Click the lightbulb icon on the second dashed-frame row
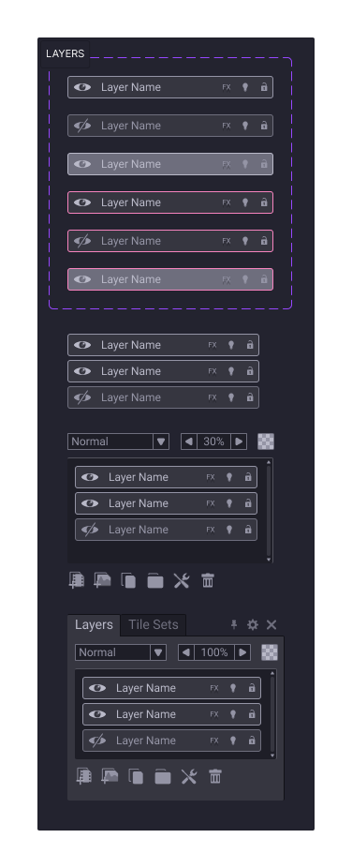The image size is (352, 868). pyautogui.click(x=244, y=126)
